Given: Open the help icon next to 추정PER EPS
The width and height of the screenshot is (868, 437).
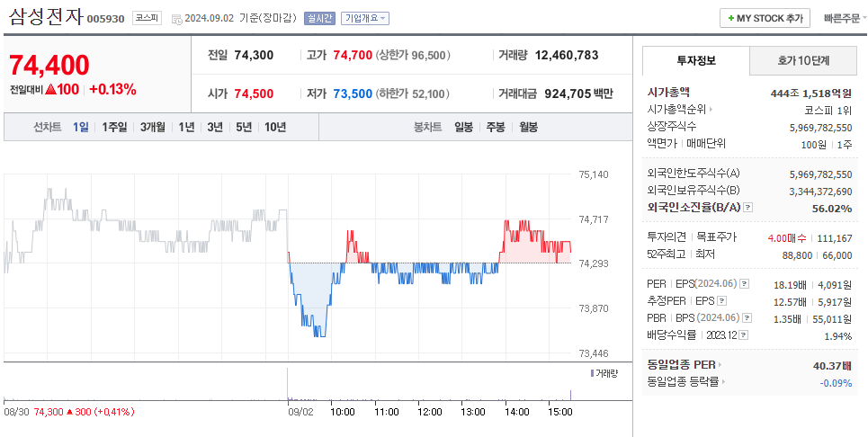Looking at the screenshot, I should point(721,301).
